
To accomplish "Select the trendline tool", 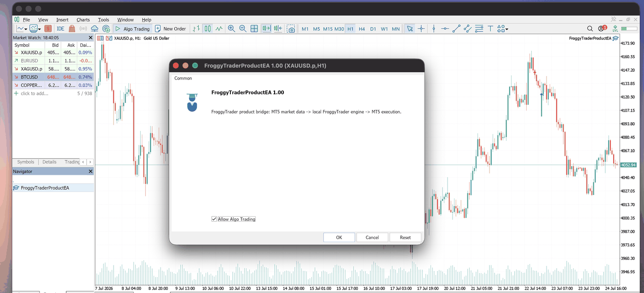I will [x=456, y=29].
